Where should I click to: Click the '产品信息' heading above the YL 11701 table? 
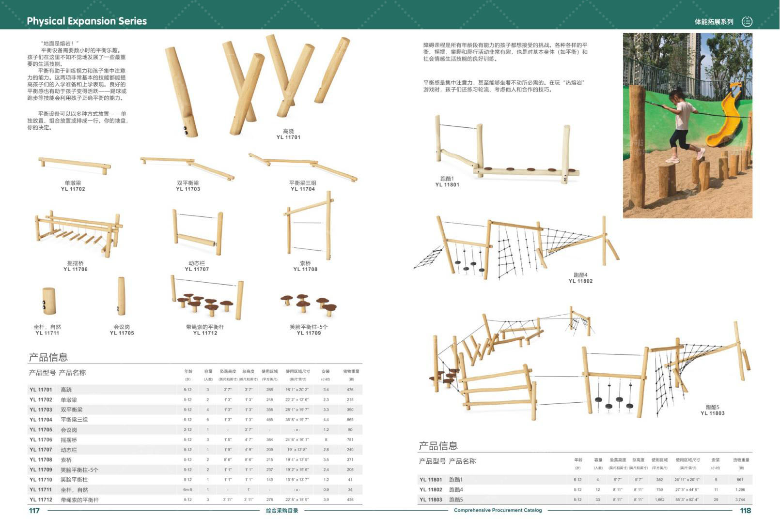point(48,357)
